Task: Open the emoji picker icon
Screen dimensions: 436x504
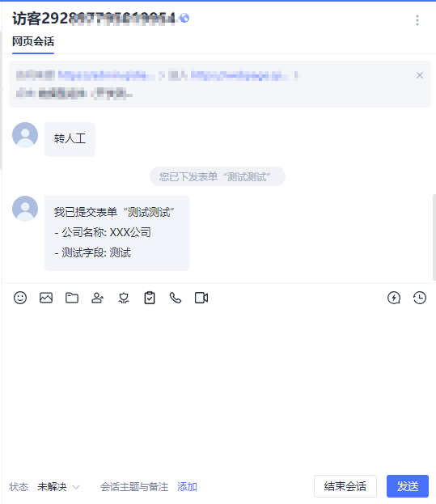Action: point(20,298)
